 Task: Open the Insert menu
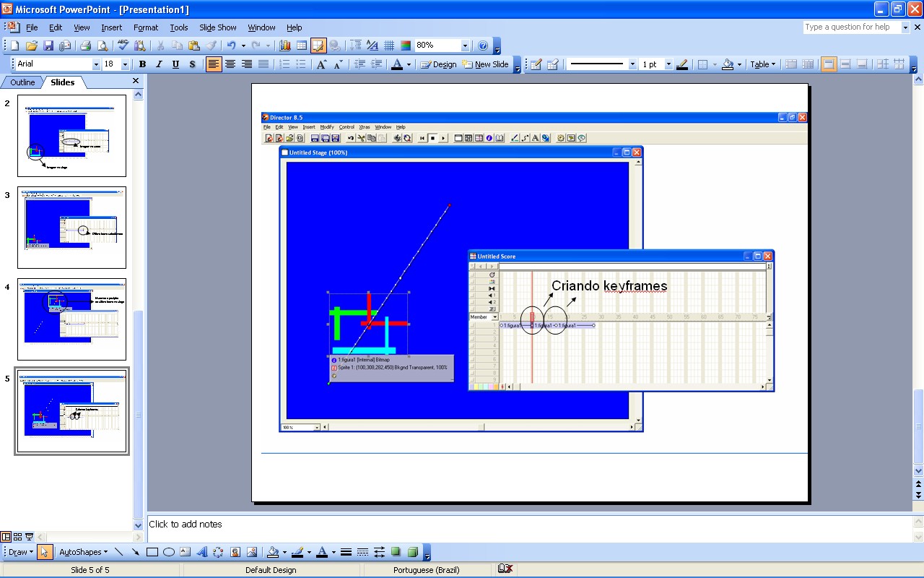[x=111, y=27]
